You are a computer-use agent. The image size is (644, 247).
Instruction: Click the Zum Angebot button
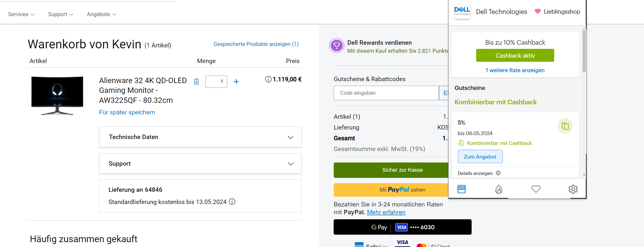click(x=480, y=157)
